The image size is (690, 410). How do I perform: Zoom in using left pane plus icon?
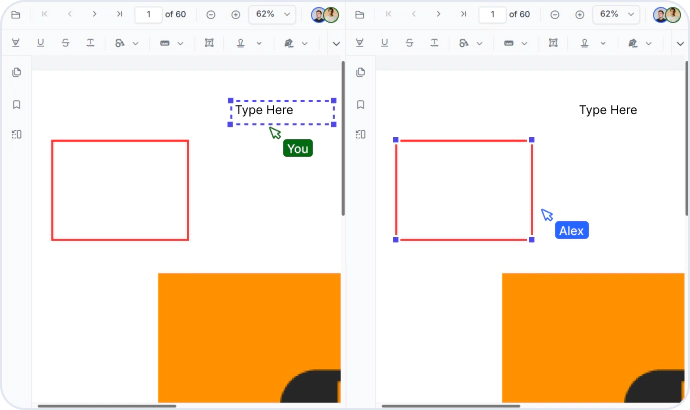[236, 15]
